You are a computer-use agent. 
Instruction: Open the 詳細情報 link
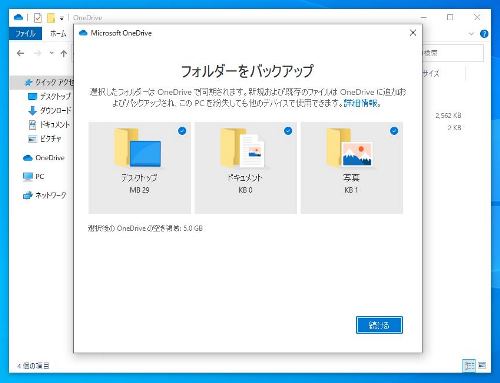(361, 103)
